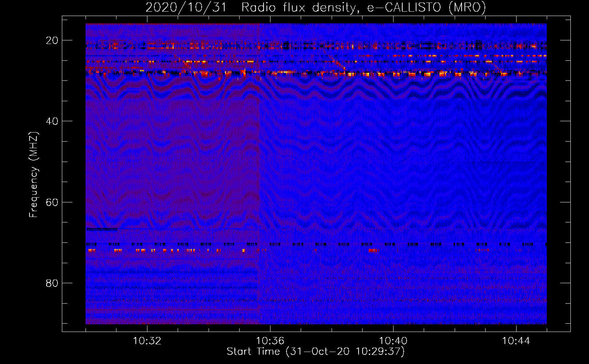The image size is (589, 364).
Task: Click the plot title '2020/10/31 Radio flux density, e-CALLISTO (MRO)'
Action: (x=316, y=7)
